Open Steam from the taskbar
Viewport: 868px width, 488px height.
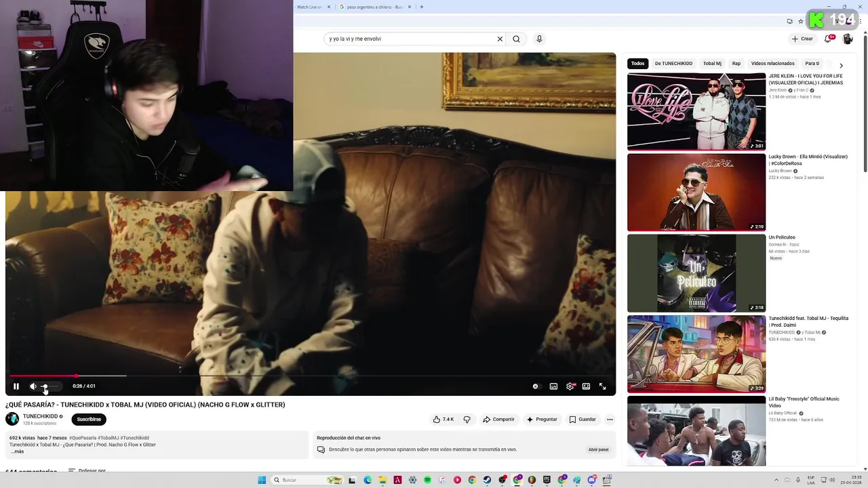[487, 480]
